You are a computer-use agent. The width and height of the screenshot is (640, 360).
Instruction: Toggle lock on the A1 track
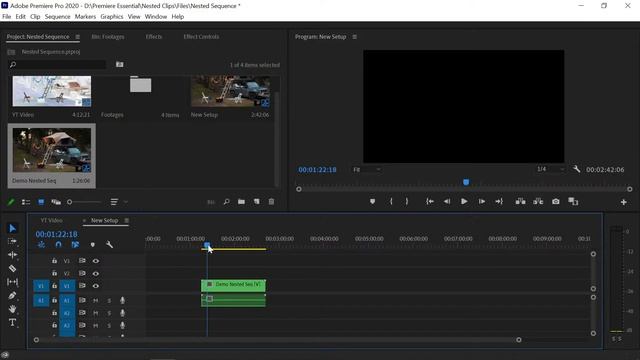point(54,300)
